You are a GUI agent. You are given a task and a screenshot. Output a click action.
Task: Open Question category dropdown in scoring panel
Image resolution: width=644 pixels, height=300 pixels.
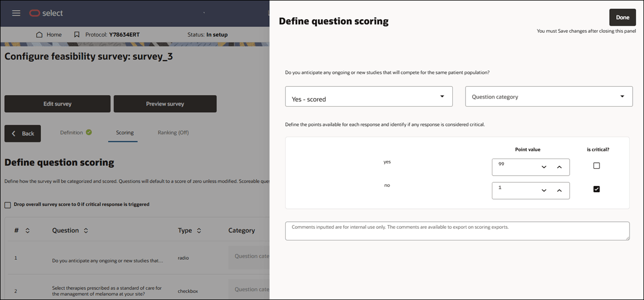[x=549, y=96]
